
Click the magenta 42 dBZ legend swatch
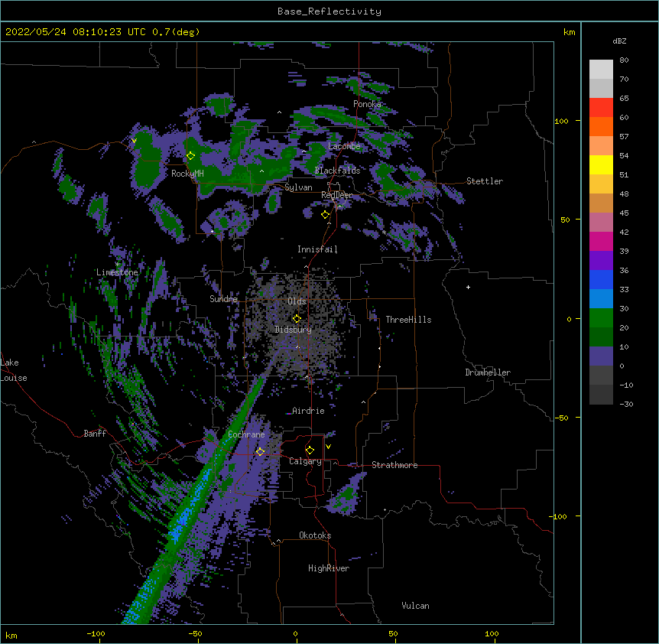(601, 242)
